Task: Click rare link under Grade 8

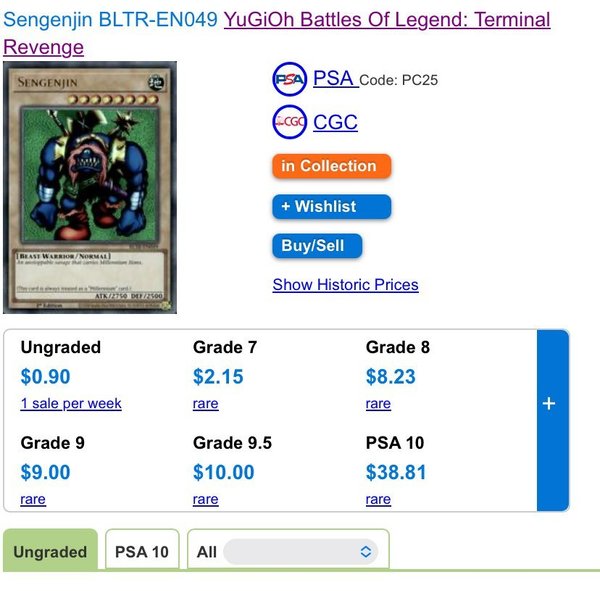Action: [x=378, y=404]
